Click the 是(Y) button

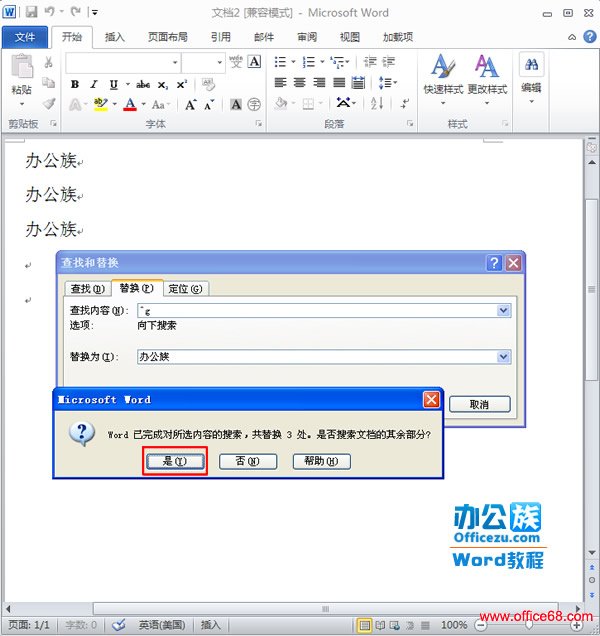tap(175, 461)
